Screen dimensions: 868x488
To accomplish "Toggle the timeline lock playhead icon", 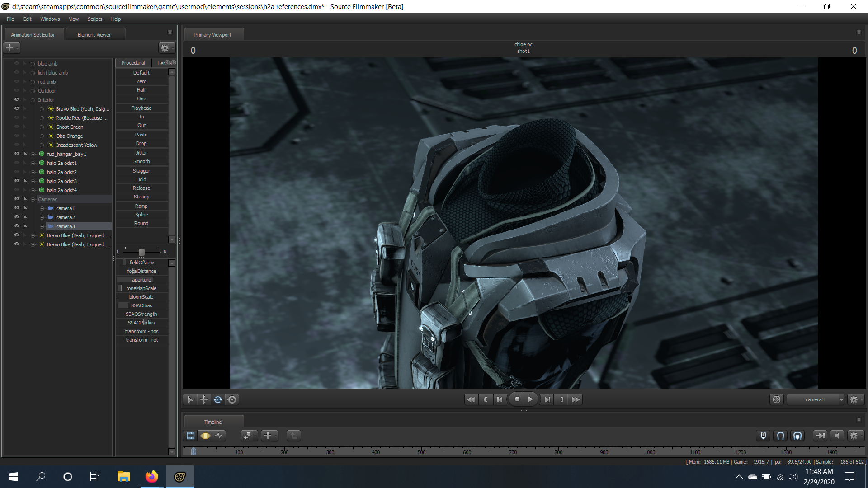I will tap(763, 436).
